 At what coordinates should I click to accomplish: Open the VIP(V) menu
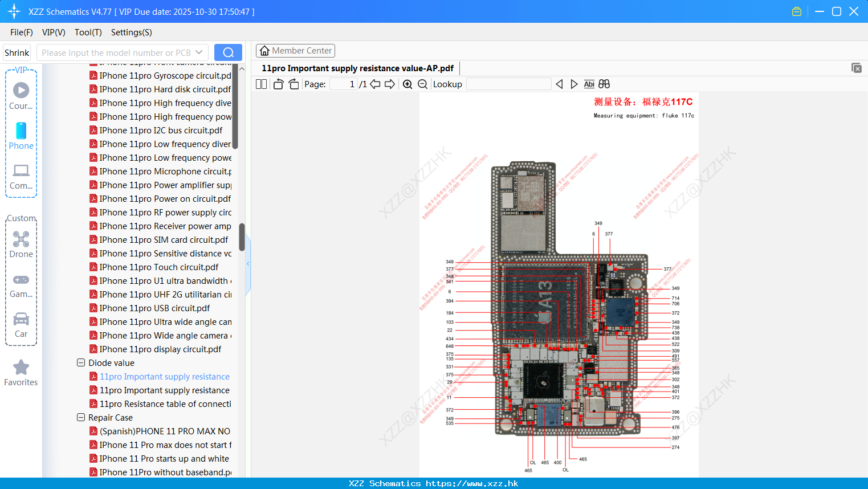coord(54,32)
